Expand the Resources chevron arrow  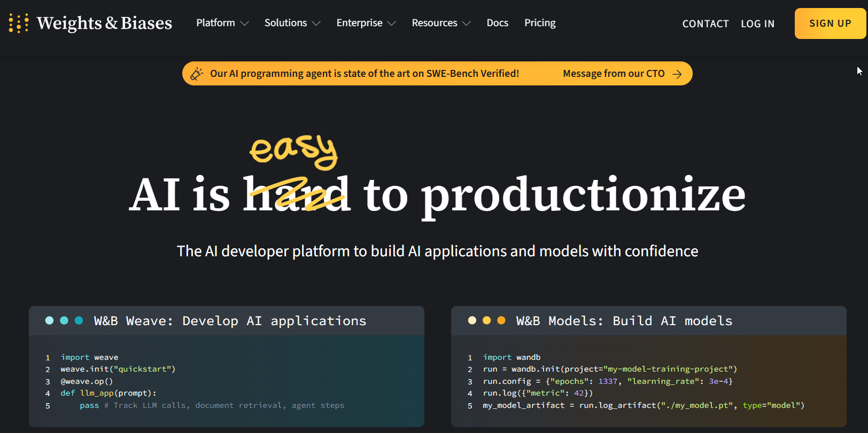coord(467,23)
